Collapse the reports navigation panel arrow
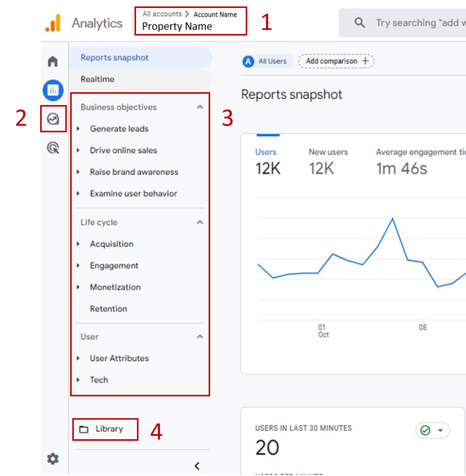 pos(197,466)
